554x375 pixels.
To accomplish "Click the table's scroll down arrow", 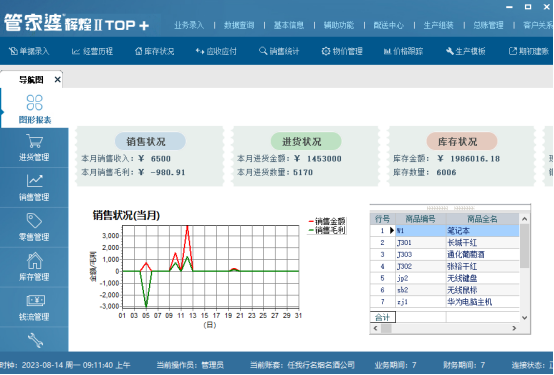I will tap(525, 317).
